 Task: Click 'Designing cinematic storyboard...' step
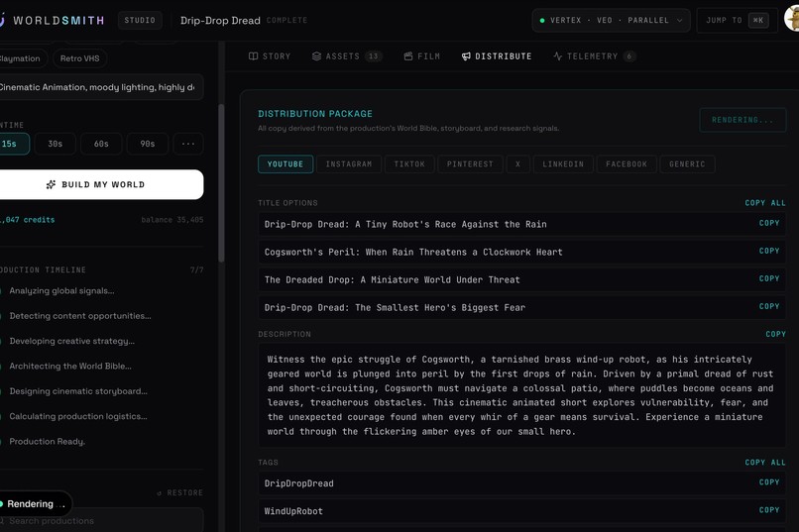pyautogui.click(x=78, y=391)
